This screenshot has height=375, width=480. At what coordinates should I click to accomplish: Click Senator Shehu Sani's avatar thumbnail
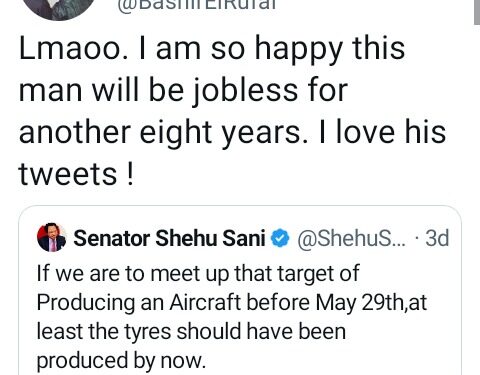[52, 237]
